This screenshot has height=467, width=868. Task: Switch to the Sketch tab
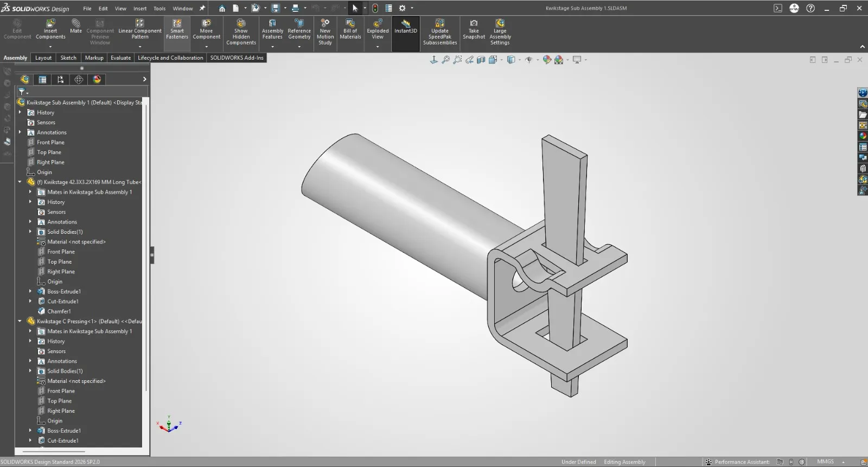[x=68, y=58]
